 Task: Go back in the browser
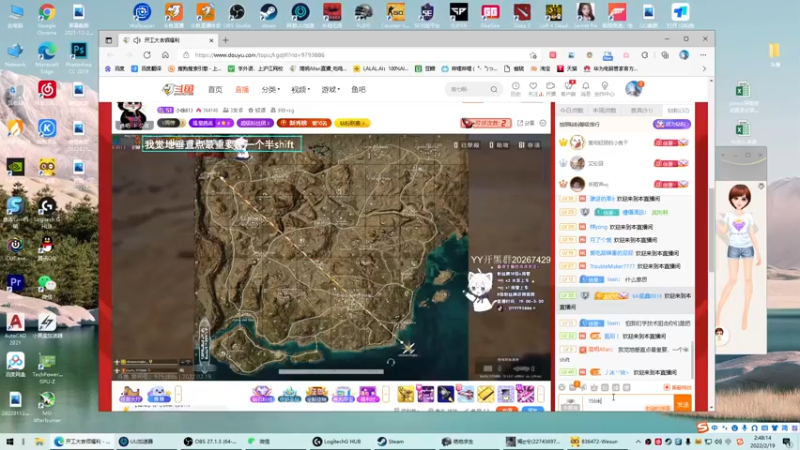[111, 55]
